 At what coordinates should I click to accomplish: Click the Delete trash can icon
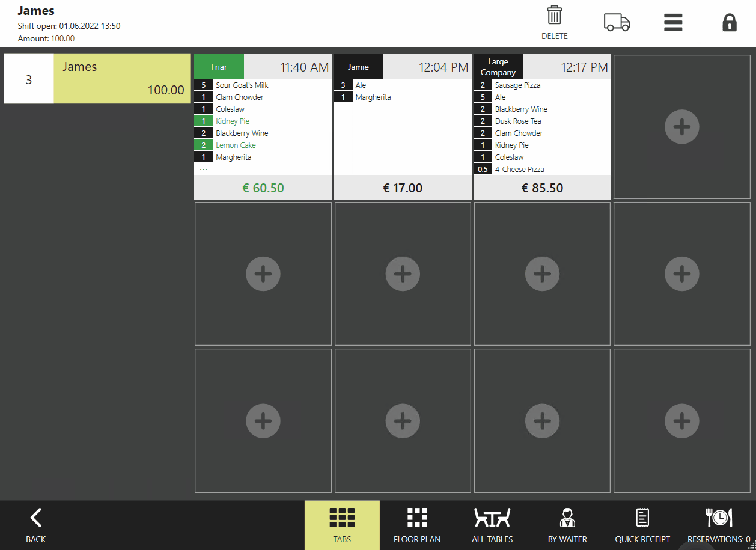click(x=554, y=16)
